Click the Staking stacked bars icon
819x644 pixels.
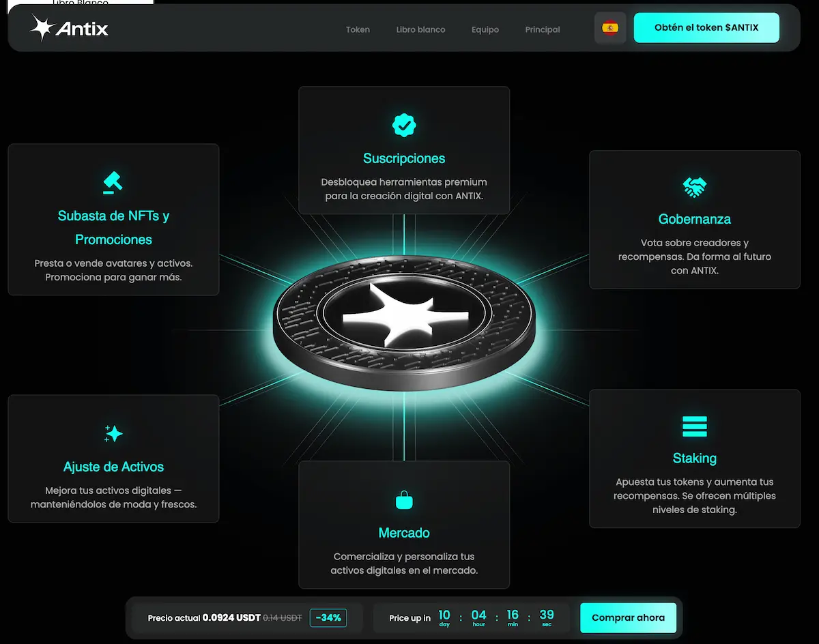click(x=695, y=426)
